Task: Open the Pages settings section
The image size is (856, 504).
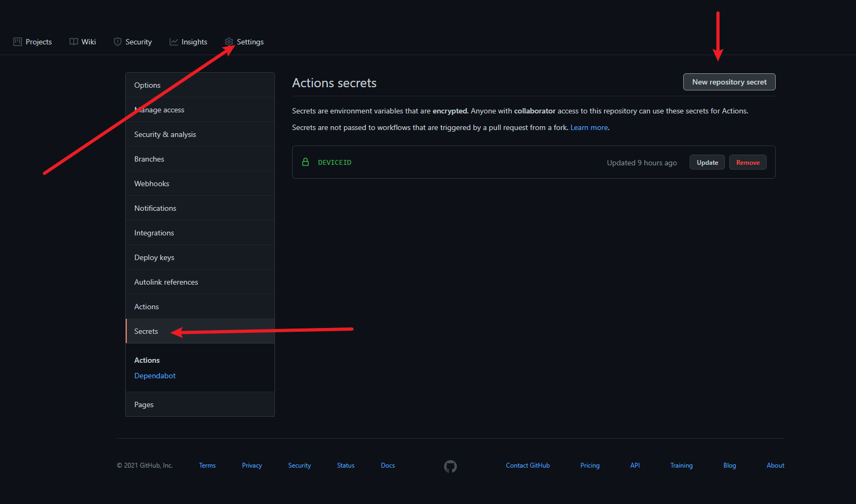Action: click(x=144, y=404)
